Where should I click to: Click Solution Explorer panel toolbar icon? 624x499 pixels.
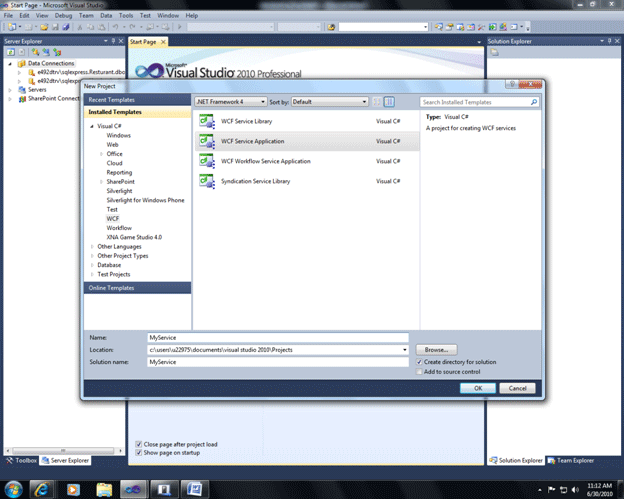pos(494,52)
